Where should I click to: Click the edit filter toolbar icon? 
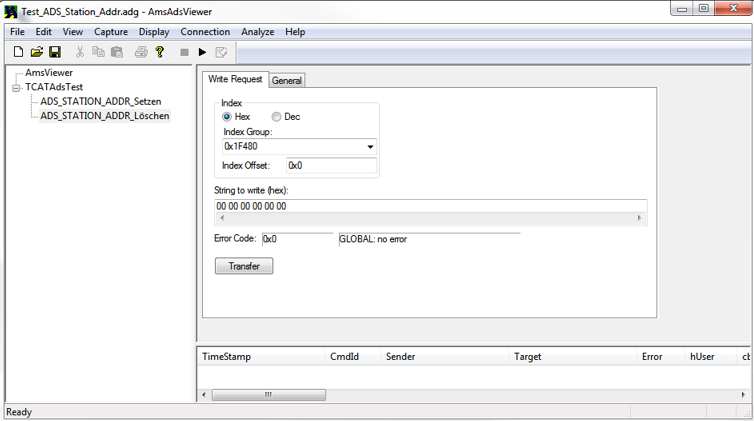(221, 52)
